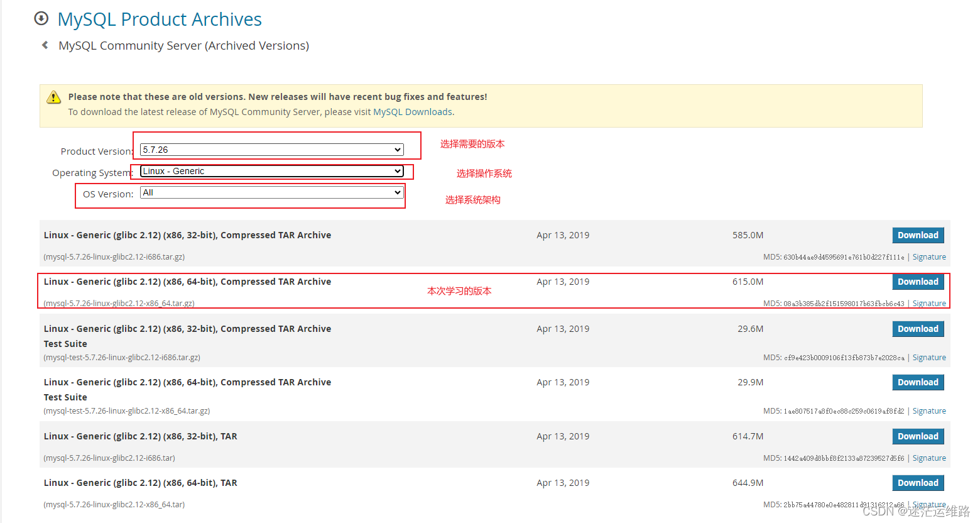Follow the MySQL Downloads link in the notice
The height and width of the screenshot is (523, 980).
[x=413, y=112]
